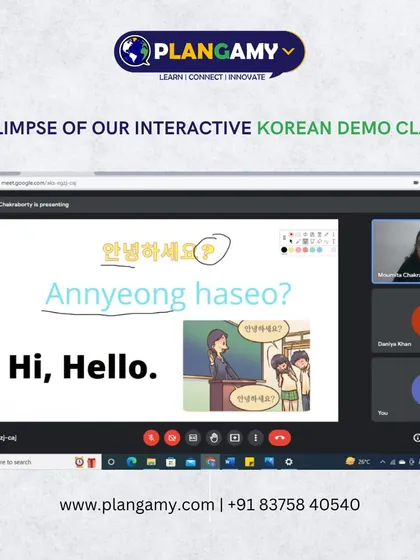Image resolution: width=420 pixels, height=560 pixels.
Task: Open Sticky Notes from taskbar
Action: (x=249, y=462)
